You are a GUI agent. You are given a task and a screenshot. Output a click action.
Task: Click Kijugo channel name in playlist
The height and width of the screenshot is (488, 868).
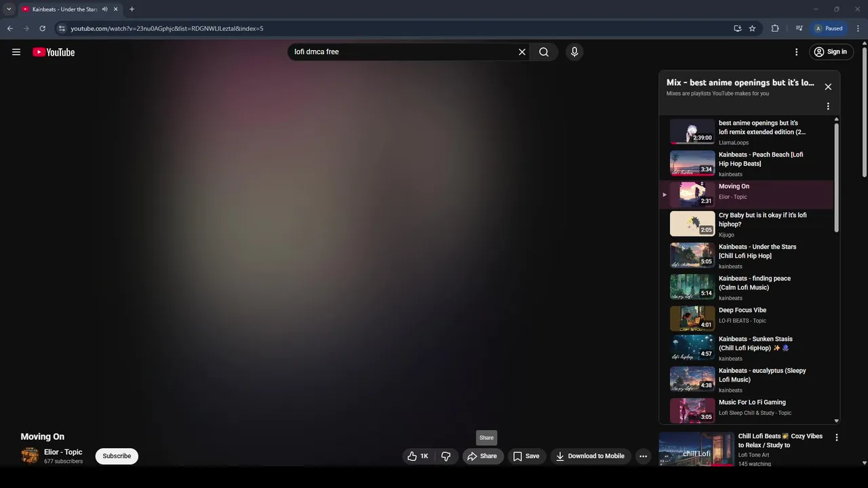pyautogui.click(x=726, y=235)
